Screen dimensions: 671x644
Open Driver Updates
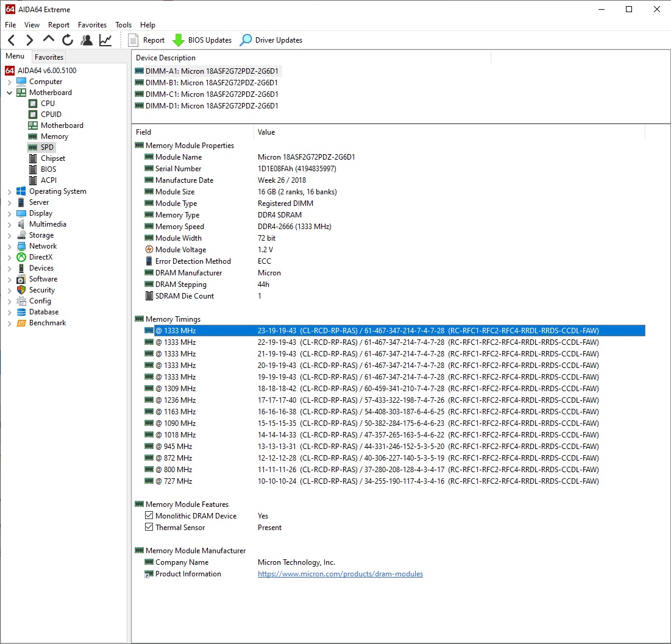click(271, 40)
